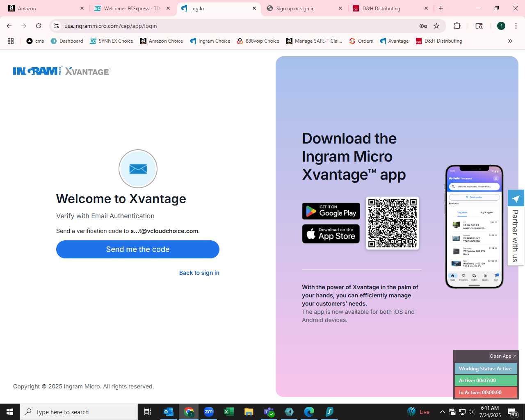525x420 pixels.
Task: Open the Chrome profile avatar
Action: (501, 26)
